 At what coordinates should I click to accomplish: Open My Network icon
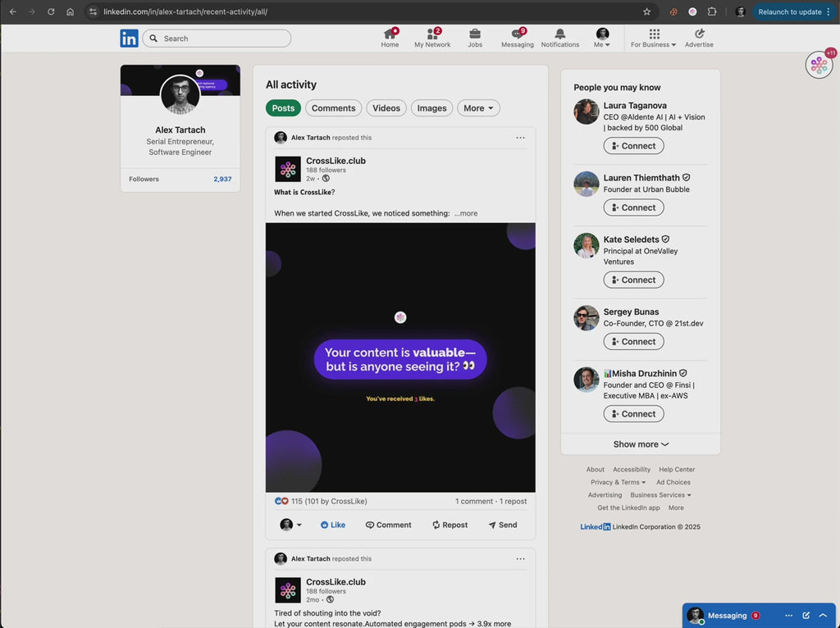[x=432, y=38]
